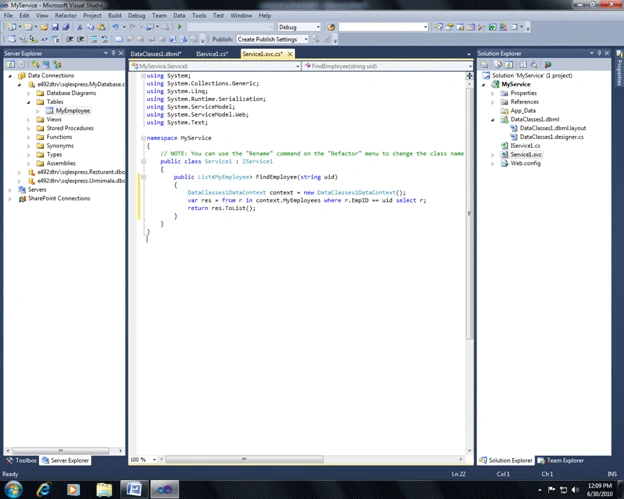Collapse the FindEmployee method code region

pos(143,177)
